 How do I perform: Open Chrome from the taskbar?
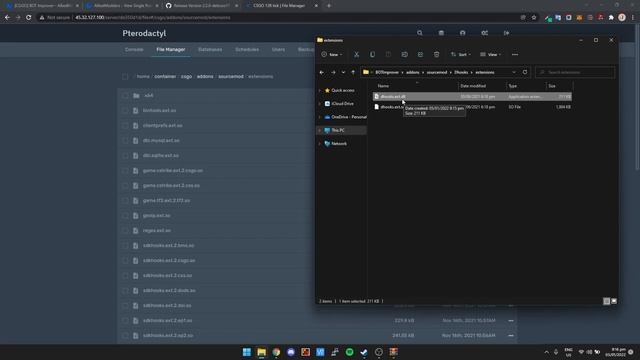point(276,352)
